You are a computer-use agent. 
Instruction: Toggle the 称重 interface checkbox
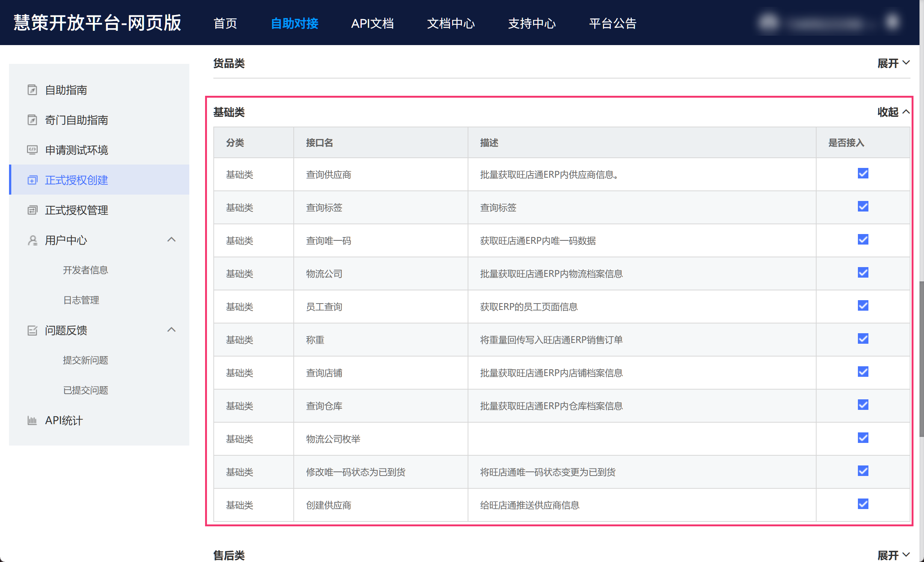[x=863, y=338]
